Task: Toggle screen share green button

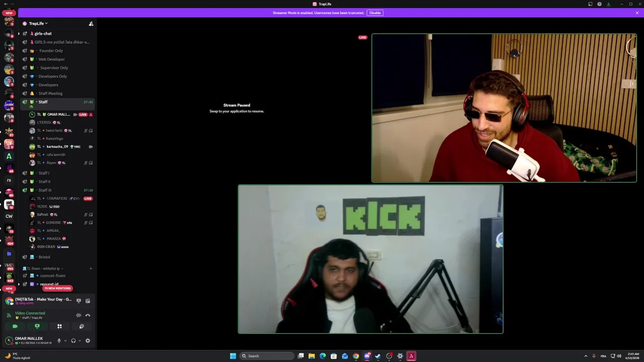Action: coord(37,326)
